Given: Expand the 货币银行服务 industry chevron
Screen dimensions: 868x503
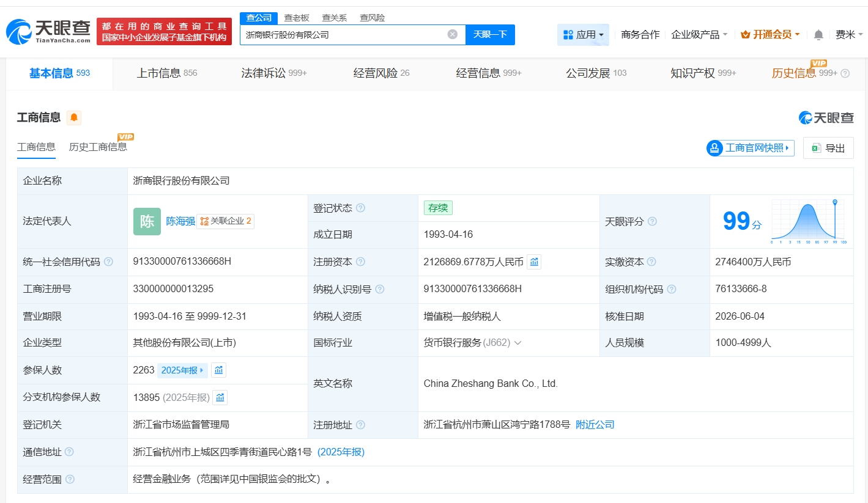Looking at the screenshot, I should (x=517, y=343).
